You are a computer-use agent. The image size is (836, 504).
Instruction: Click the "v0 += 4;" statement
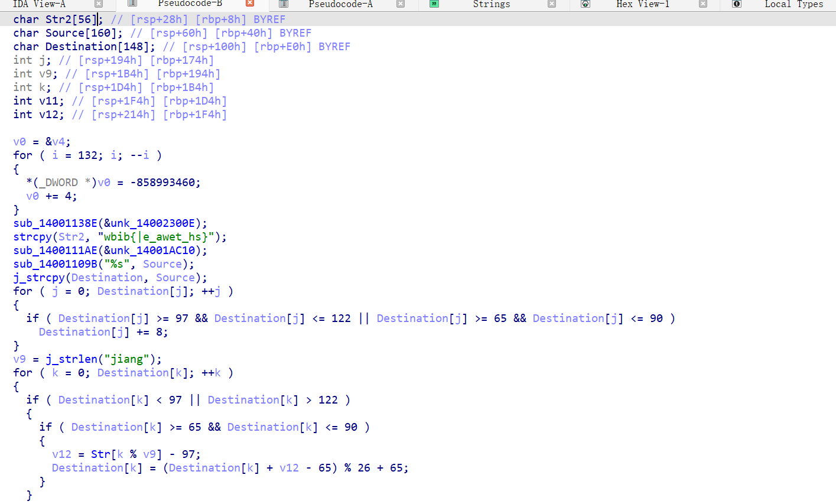pos(51,196)
